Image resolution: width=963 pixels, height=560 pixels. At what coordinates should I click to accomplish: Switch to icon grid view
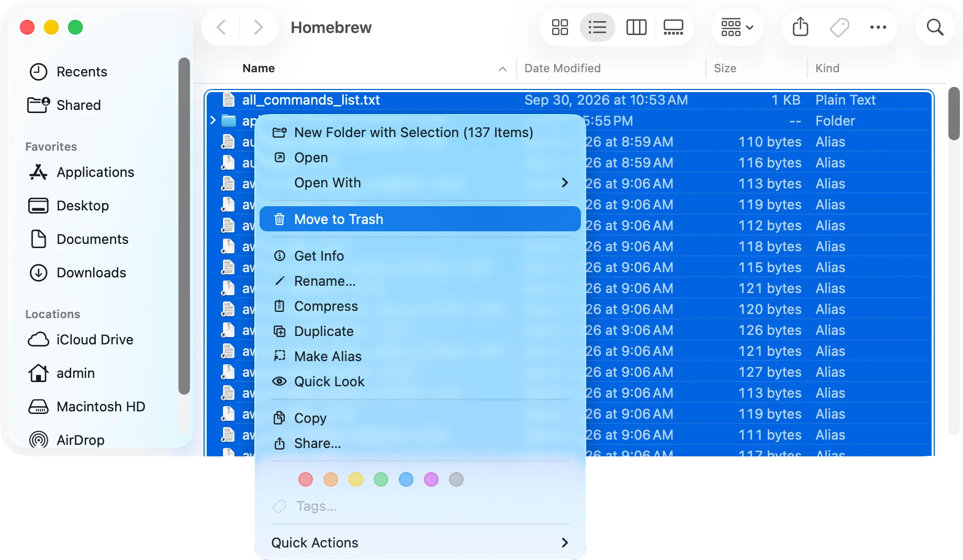pos(560,27)
